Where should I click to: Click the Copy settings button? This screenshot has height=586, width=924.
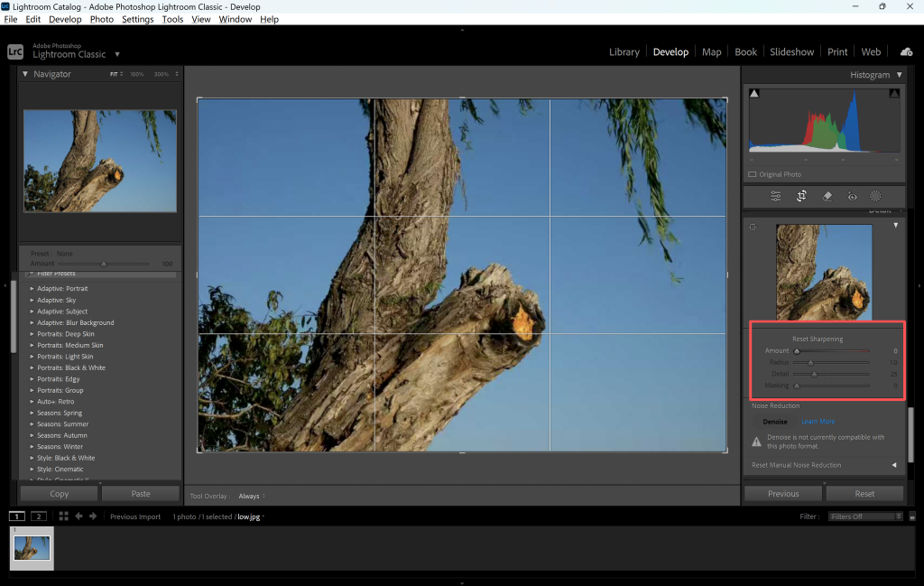click(59, 494)
